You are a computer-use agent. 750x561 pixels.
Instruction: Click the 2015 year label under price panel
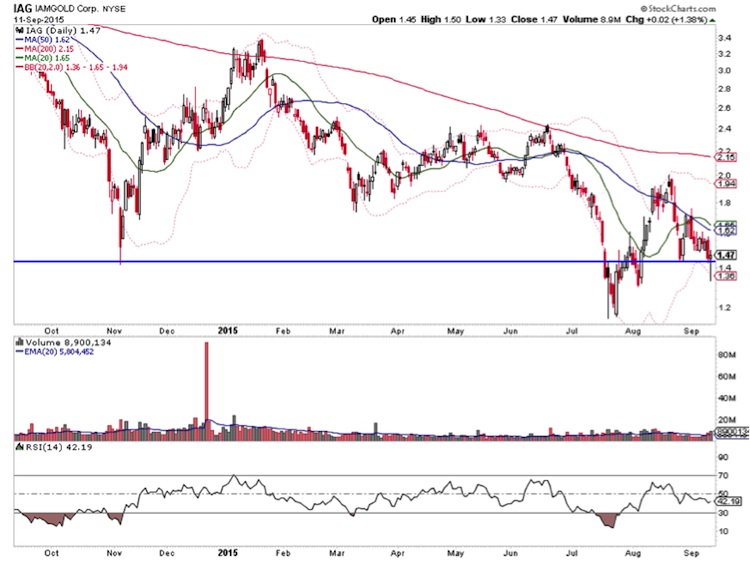click(x=227, y=330)
